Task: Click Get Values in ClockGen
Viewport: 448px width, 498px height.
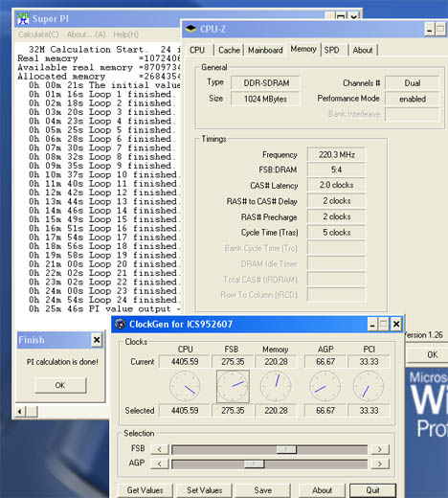Action: tap(146, 490)
